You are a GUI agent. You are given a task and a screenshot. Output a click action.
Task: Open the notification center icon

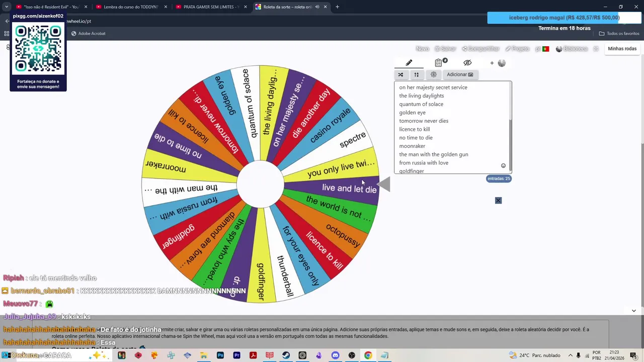point(633,355)
